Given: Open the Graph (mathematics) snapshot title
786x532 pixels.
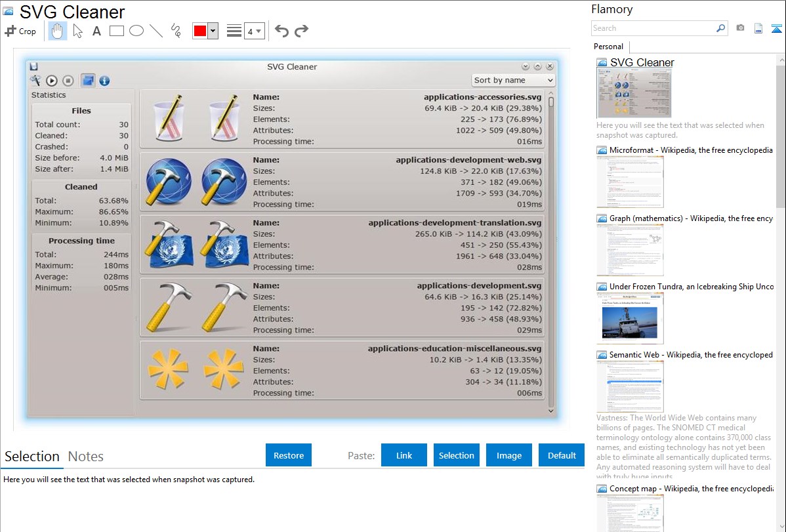Looking at the screenshot, I should click(x=691, y=218).
